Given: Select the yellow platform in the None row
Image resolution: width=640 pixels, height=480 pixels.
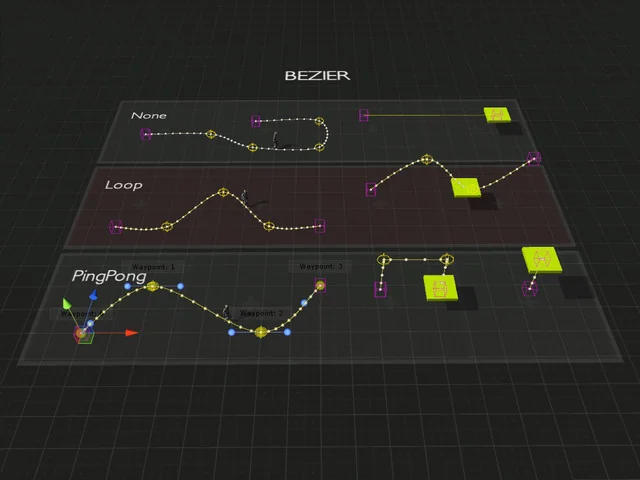Looking at the screenshot, I should click(497, 115).
